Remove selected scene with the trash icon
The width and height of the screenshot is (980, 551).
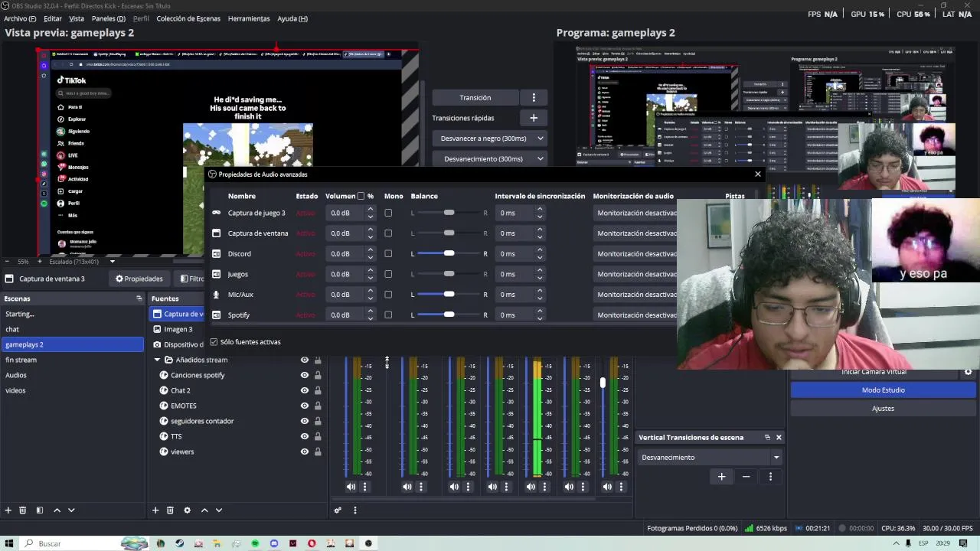pyautogui.click(x=23, y=510)
